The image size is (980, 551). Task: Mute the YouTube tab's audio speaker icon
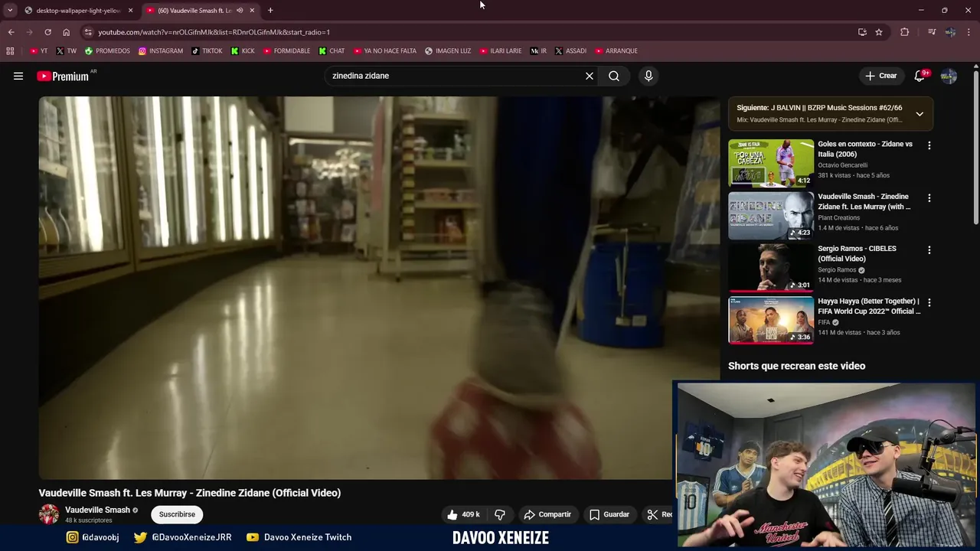240,11
